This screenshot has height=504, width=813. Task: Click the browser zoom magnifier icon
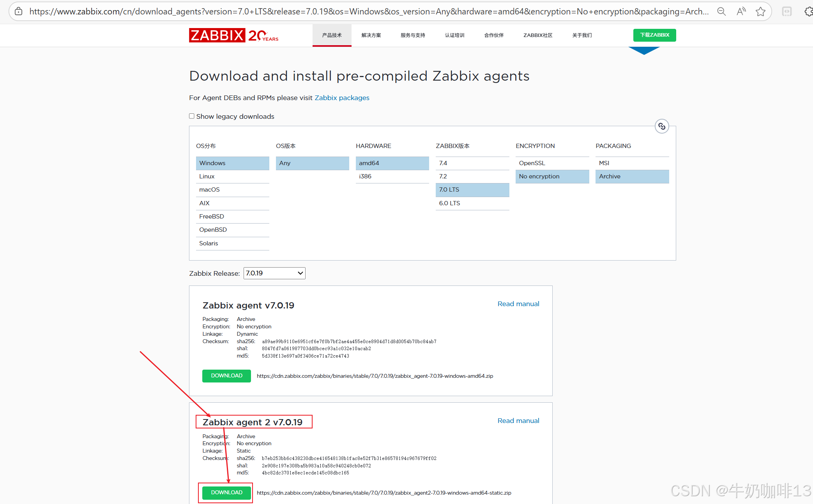coord(721,12)
